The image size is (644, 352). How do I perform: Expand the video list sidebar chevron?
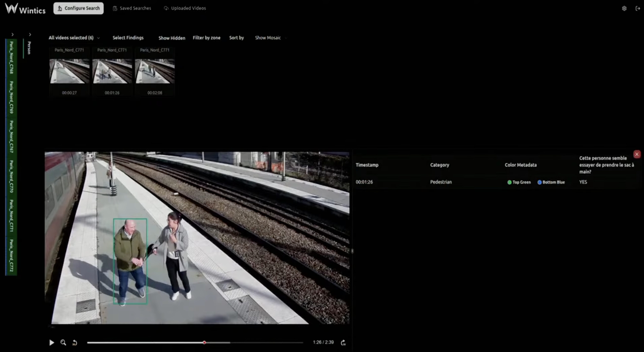13,34
